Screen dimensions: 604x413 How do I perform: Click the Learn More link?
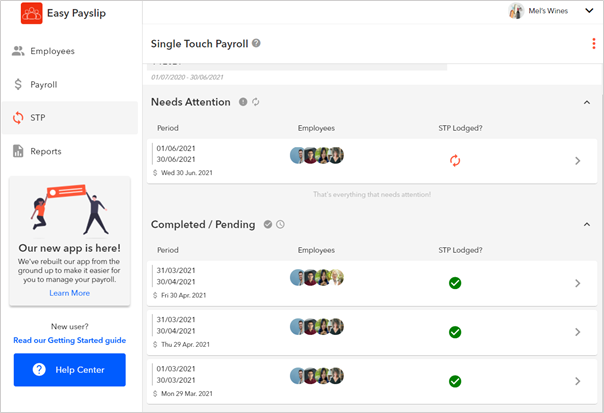(x=70, y=293)
